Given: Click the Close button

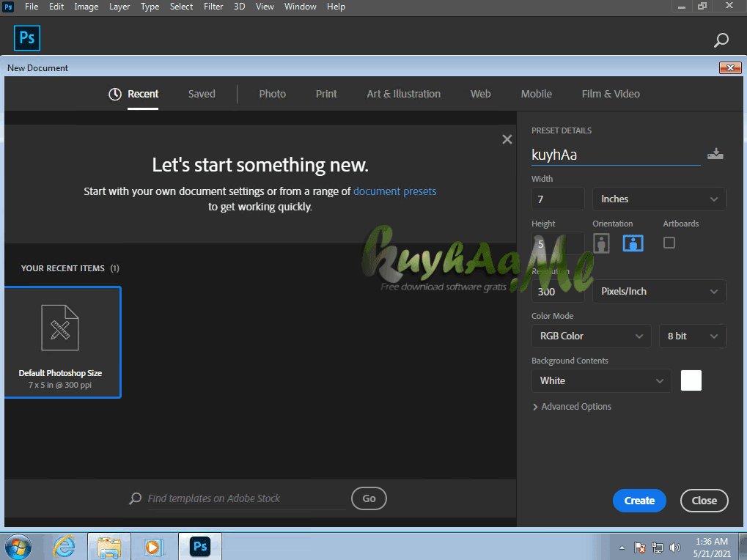Looking at the screenshot, I should 704,501.
